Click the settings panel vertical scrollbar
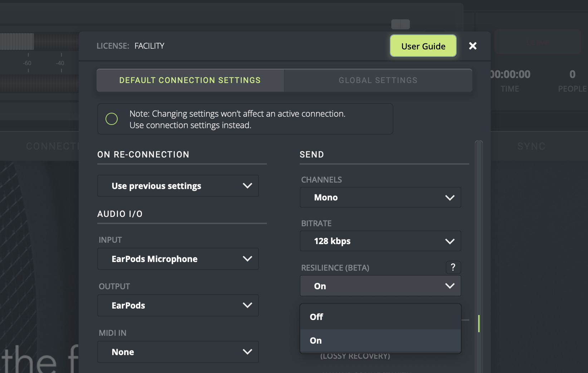Screen dimensions: 588x373 [x=479, y=323]
